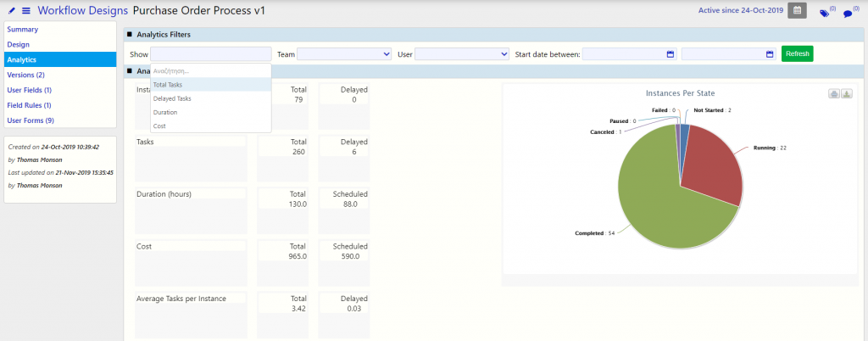Print the Instances Per State chart
The height and width of the screenshot is (341, 868).
834,94
